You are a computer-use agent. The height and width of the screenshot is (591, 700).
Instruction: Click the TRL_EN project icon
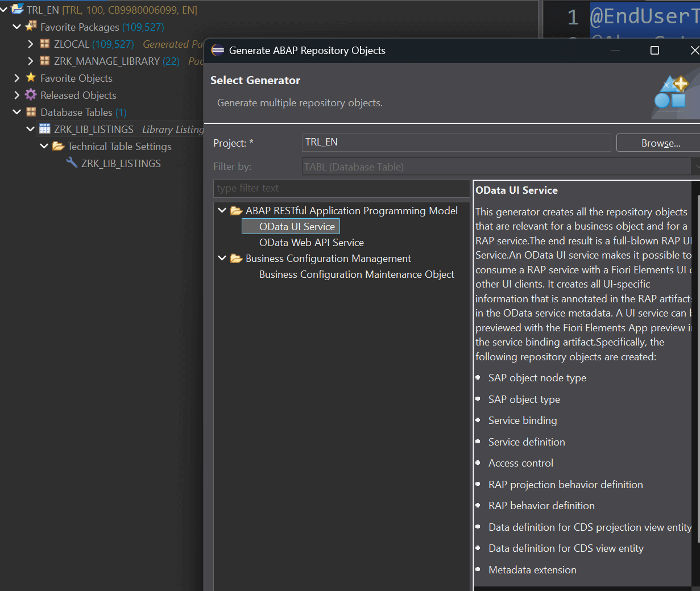tap(17, 9)
